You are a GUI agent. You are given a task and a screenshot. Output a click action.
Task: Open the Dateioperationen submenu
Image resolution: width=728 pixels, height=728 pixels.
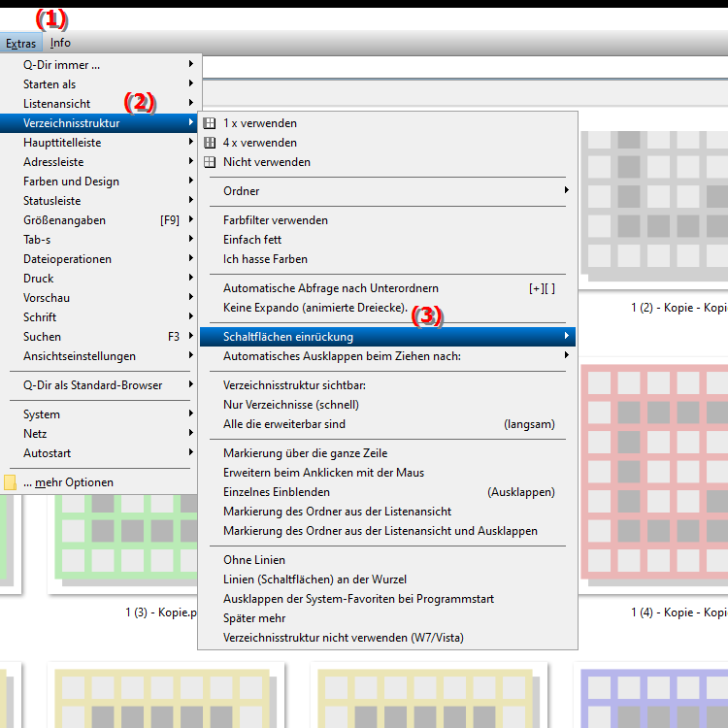click(100, 259)
